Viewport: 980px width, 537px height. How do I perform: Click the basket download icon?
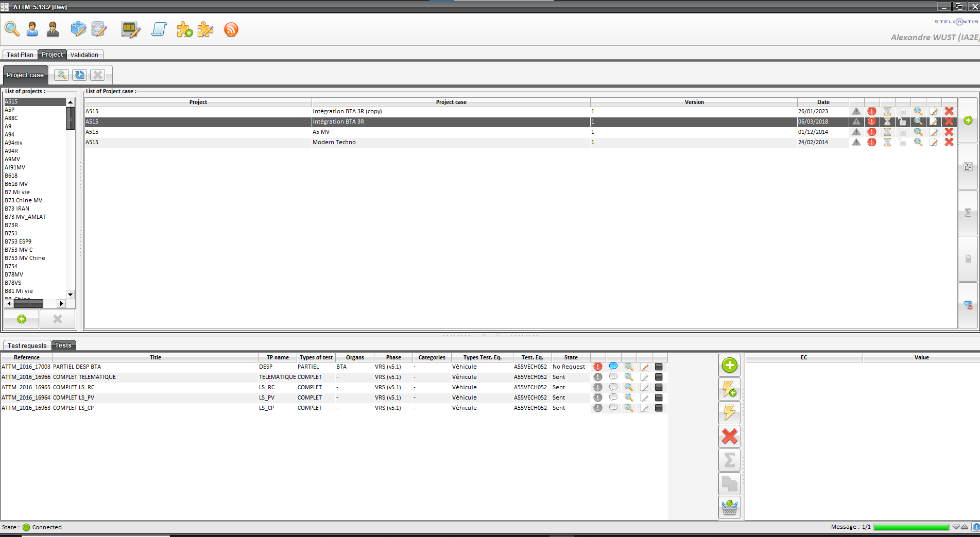point(729,508)
